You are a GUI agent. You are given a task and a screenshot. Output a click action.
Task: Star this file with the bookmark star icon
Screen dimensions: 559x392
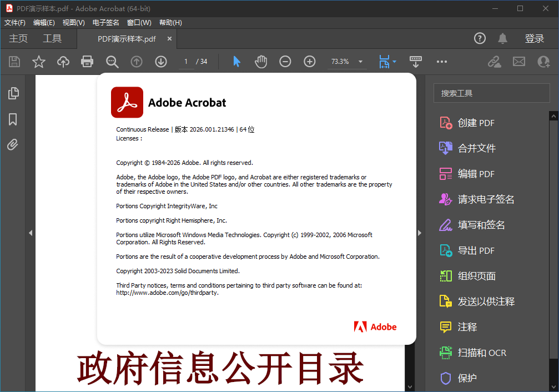[38, 62]
